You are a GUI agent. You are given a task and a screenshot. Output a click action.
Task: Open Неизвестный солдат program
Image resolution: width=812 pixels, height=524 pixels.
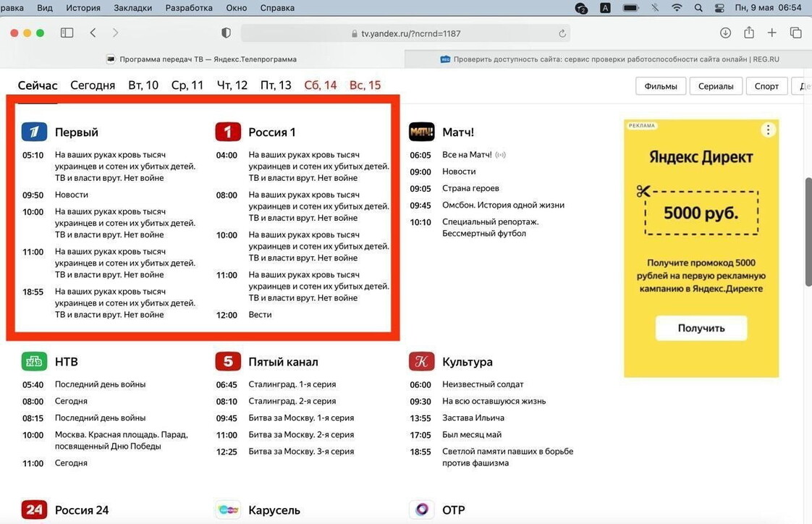[x=483, y=384]
